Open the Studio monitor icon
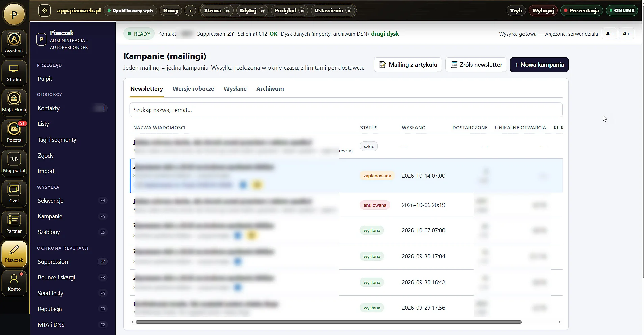The width and height of the screenshot is (644, 335). (x=14, y=73)
